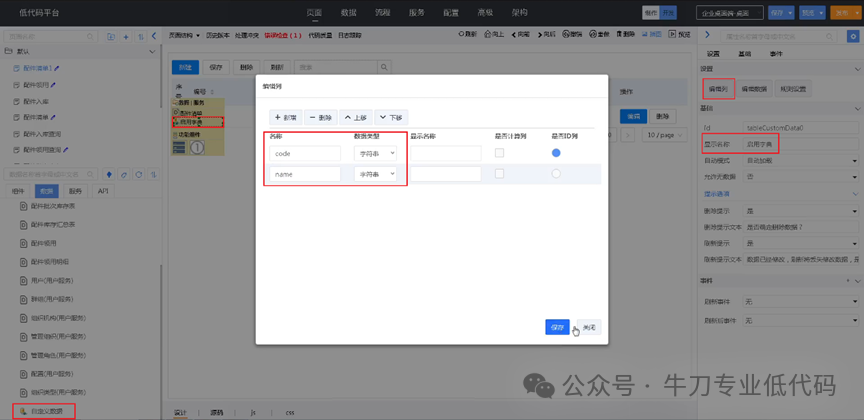Switch to the 页面 top menu
Viewport: 864px width, 420px height.
[x=314, y=13]
